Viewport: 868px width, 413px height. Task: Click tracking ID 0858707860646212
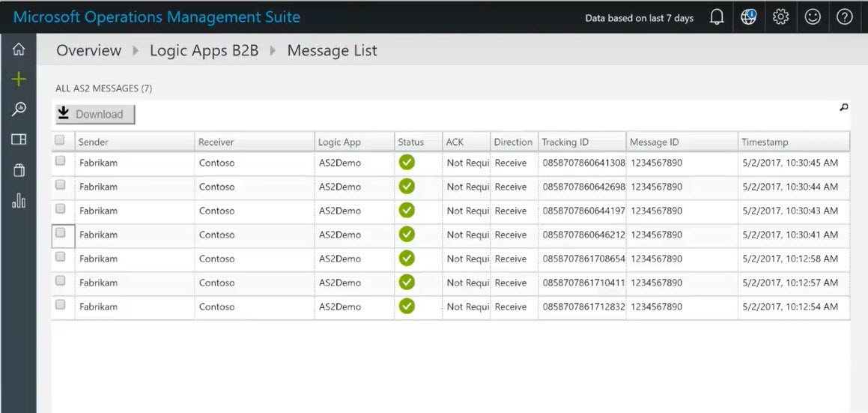(584, 235)
